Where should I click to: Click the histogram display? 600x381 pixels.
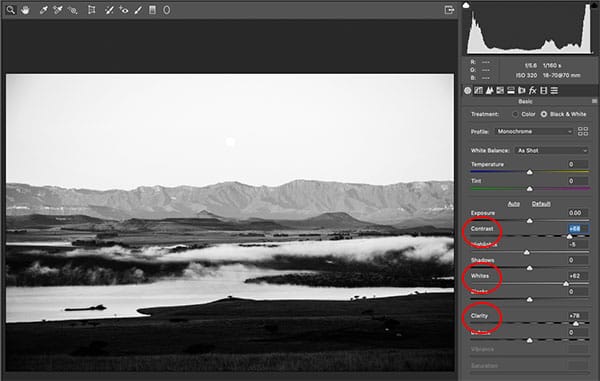(529, 29)
